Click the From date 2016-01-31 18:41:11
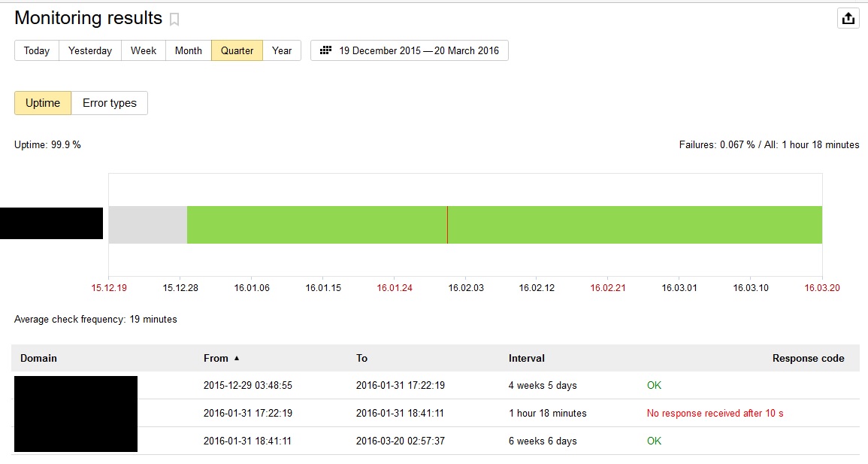This screenshot has height=464, width=868. 247,441
